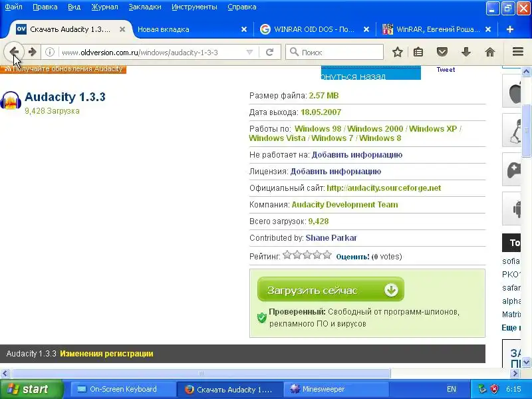This screenshot has height=399, width=532.
Task: Open the Изменения регистрации link
Action: click(106, 354)
